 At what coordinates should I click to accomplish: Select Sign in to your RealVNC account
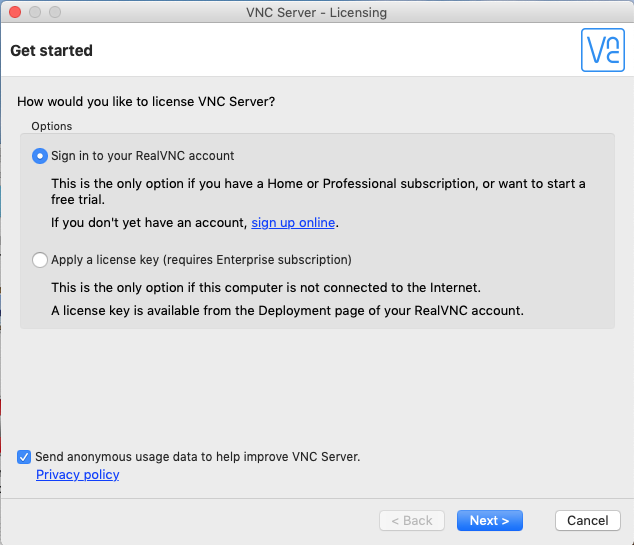point(40,156)
